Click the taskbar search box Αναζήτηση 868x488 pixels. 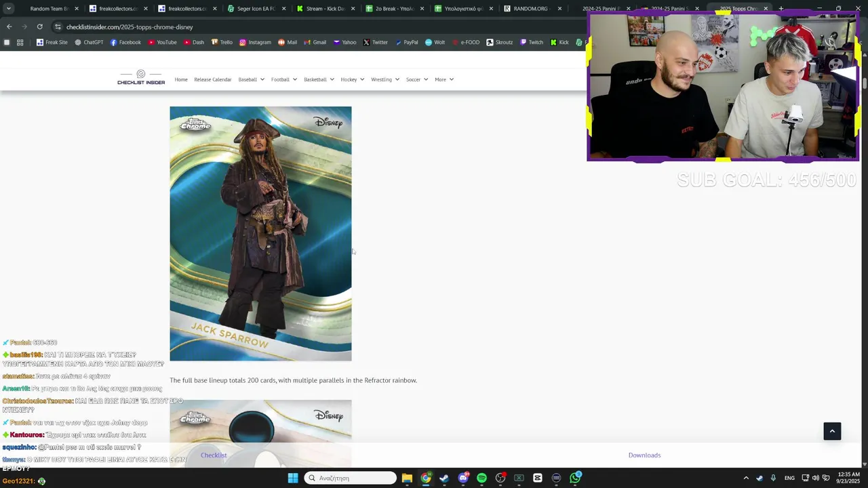click(350, 478)
